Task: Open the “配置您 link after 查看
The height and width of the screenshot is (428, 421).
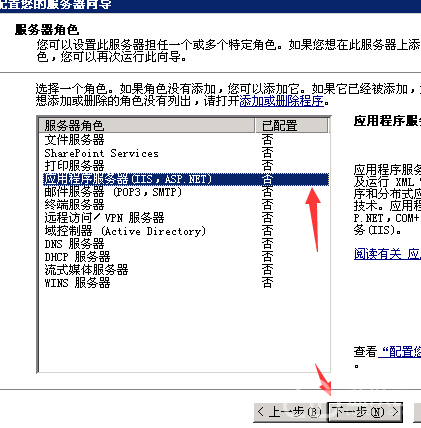Action: 399,352
